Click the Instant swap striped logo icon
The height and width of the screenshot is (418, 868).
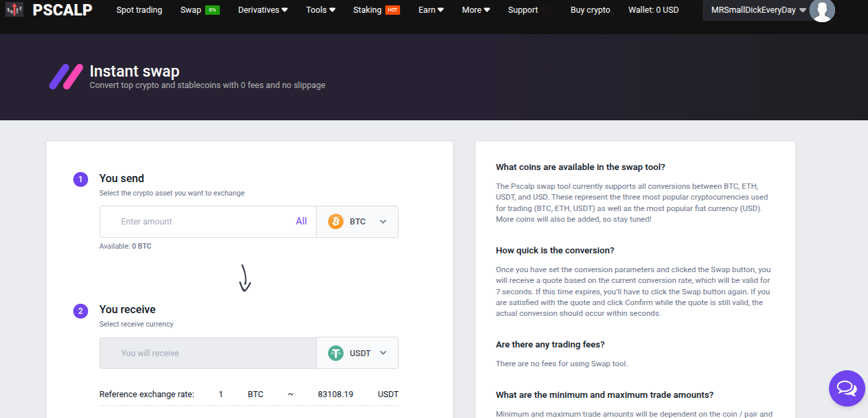pos(66,77)
